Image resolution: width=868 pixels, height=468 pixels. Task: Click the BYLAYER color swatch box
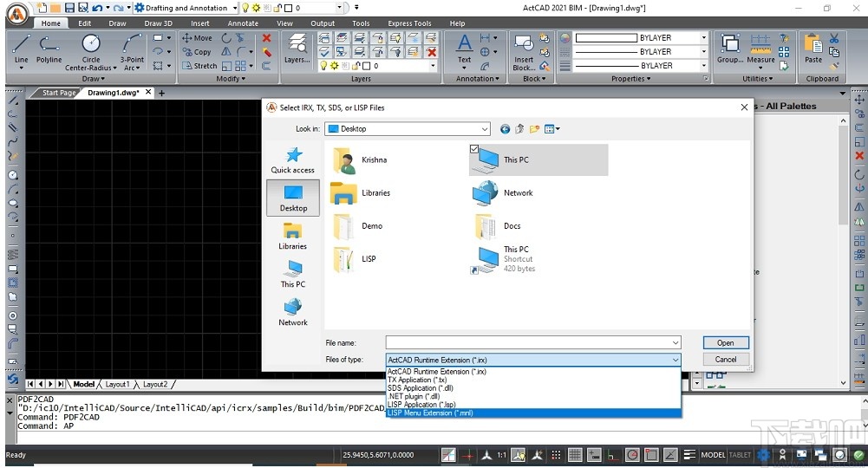[x=606, y=37]
